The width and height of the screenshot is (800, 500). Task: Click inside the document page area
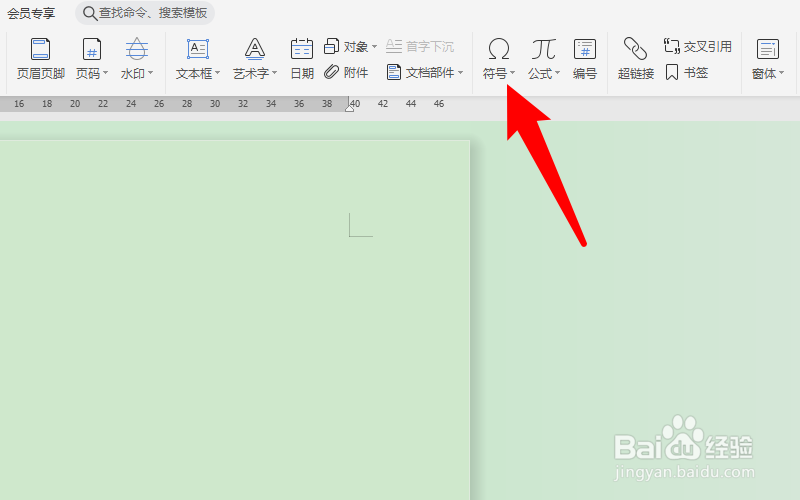pyautogui.click(x=235, y=320)
